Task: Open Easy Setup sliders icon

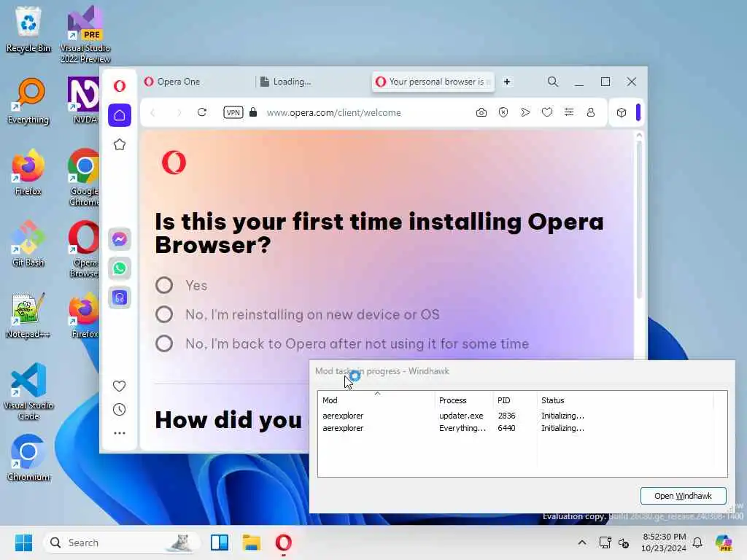Action: pos(569,112)
